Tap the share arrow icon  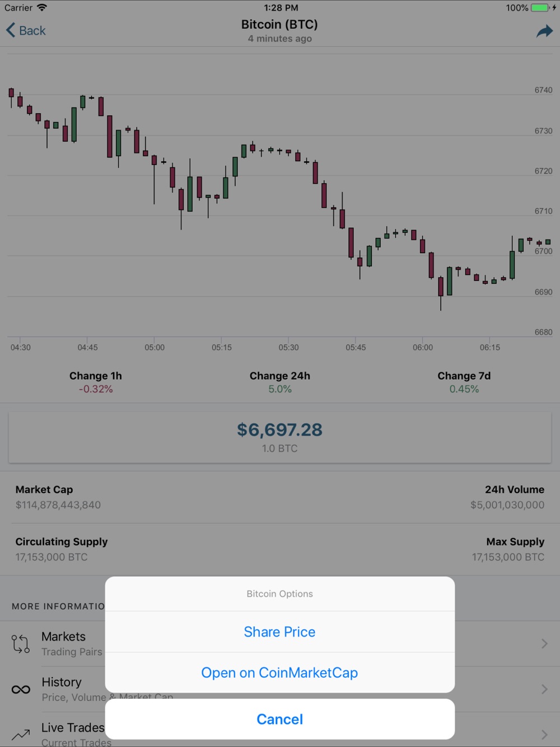(x=544, y=31)
